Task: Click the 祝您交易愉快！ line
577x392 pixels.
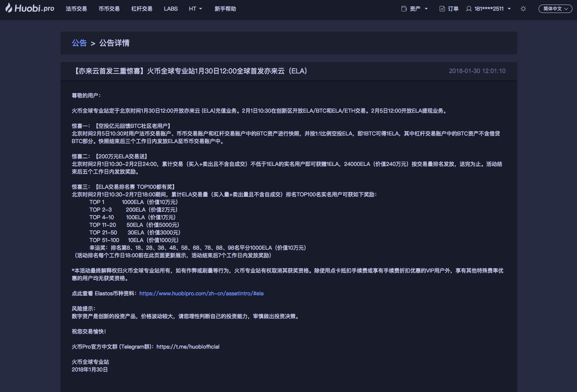Action: (89, 331)
